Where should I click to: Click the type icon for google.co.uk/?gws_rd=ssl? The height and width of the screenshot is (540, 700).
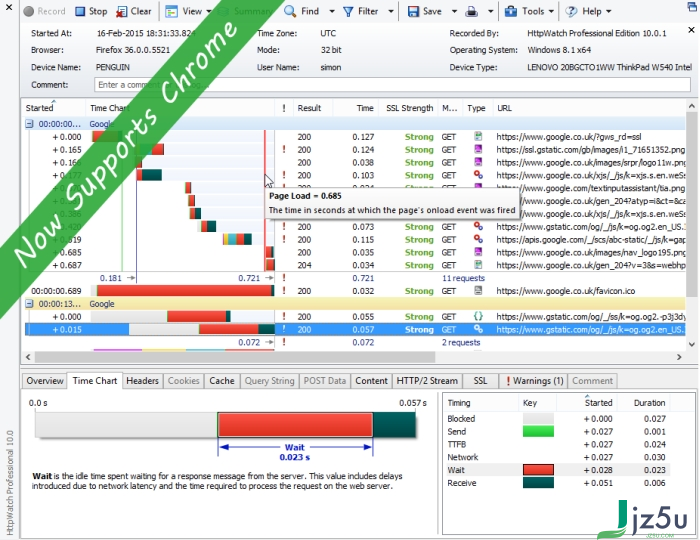point(478,137)
